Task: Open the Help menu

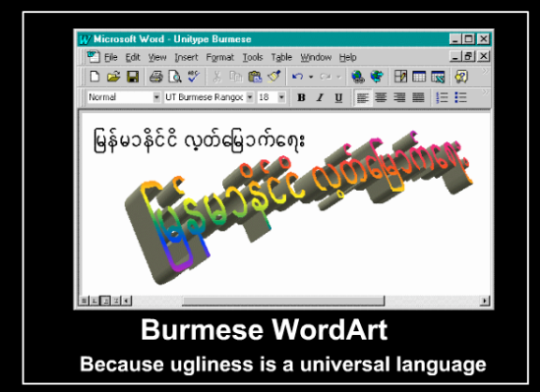Action: click(347, 57)
